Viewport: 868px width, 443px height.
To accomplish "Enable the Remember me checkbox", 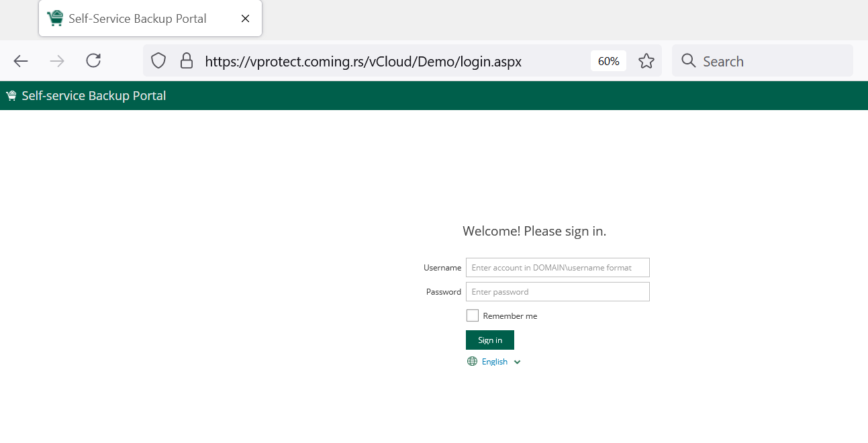I will (472, 315).
